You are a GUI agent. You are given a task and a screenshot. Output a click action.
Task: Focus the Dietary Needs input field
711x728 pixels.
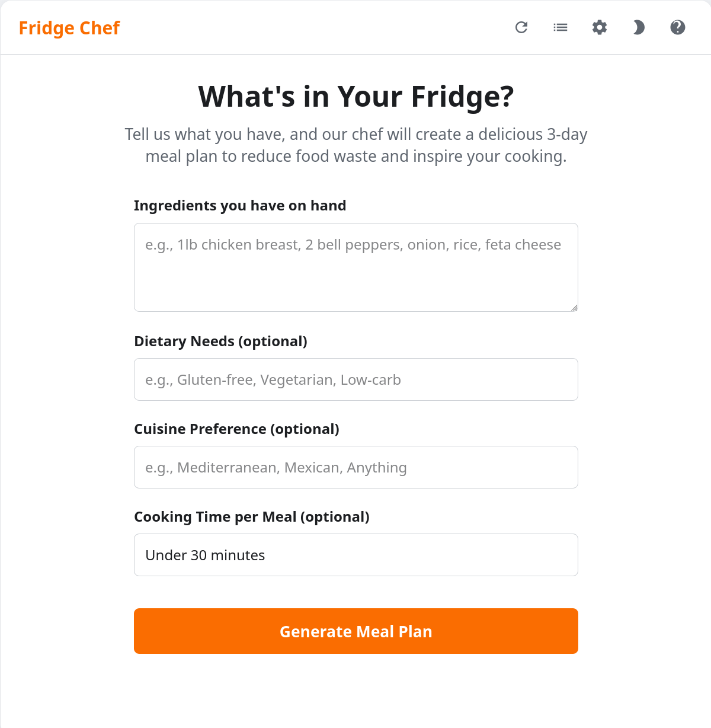tap(355, 379)
